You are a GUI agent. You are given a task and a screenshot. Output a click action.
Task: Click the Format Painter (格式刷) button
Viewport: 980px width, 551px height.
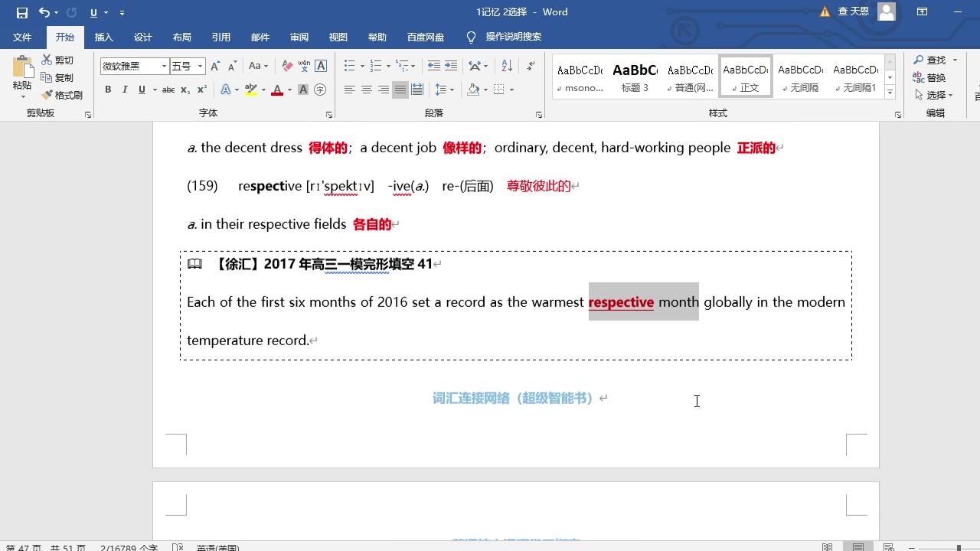pos(62,96)
